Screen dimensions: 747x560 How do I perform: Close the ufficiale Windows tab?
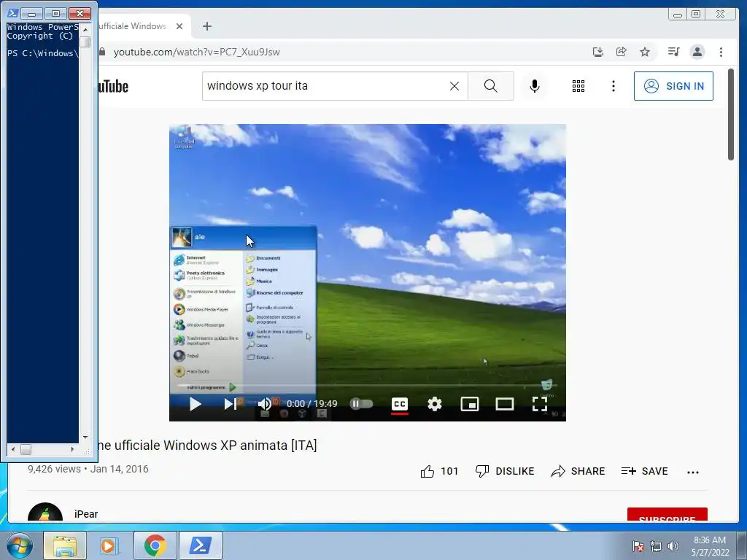click(x=179, y=26)
